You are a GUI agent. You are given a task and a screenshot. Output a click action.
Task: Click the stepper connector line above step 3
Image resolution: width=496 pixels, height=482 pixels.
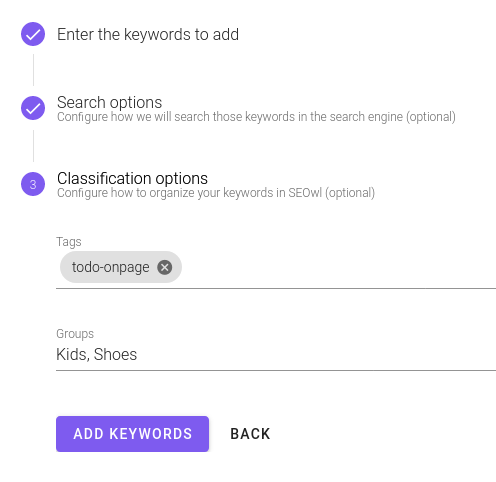[33, 146]
